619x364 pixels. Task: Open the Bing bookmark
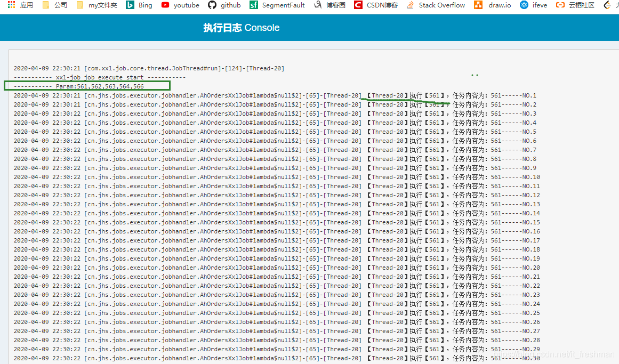click(139, 5)
